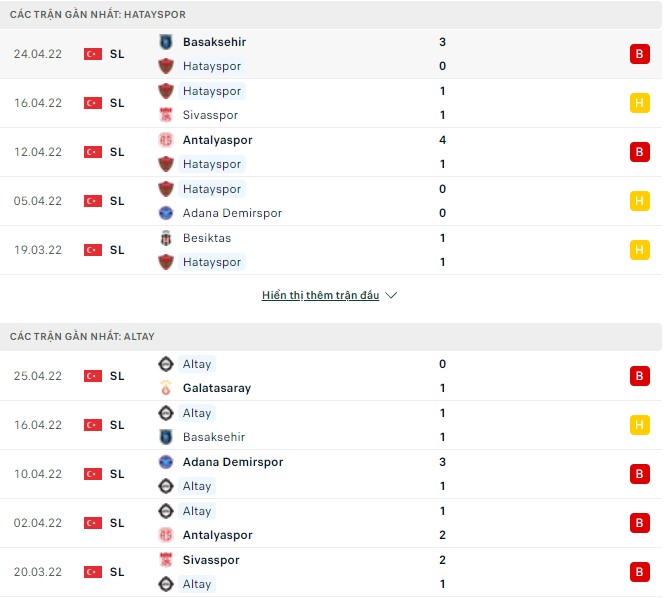Click Turkey flag beside 20.03.22 match

(93, 572)
